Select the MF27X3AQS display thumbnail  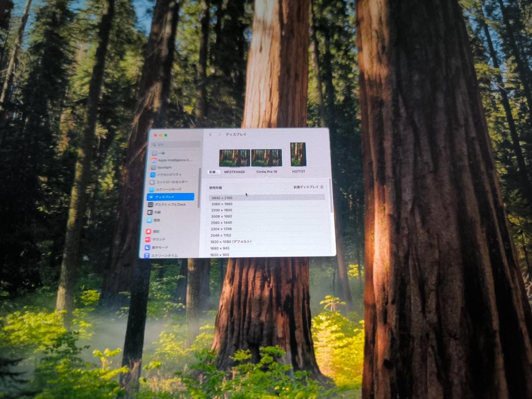click(x=234, y=158)
